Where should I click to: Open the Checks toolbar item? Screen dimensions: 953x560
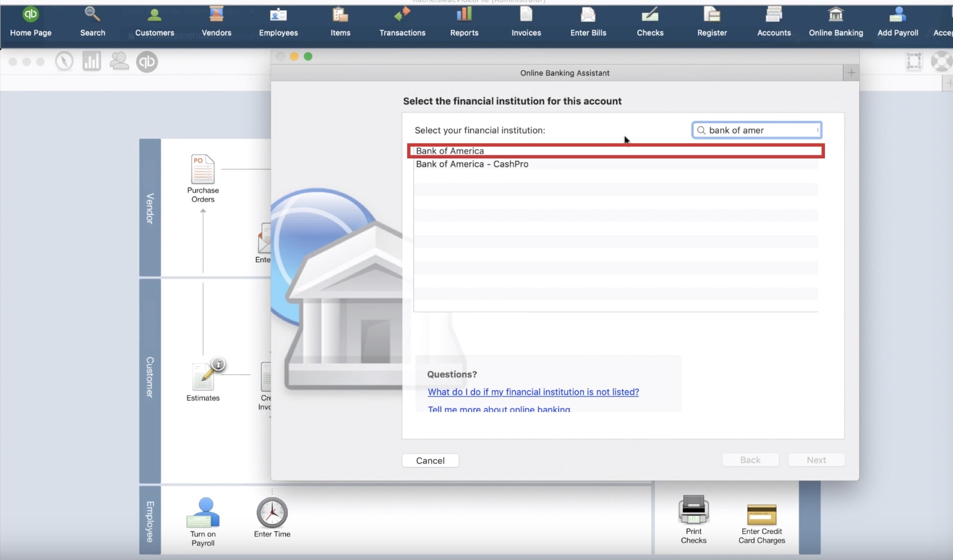click(650, 22)
